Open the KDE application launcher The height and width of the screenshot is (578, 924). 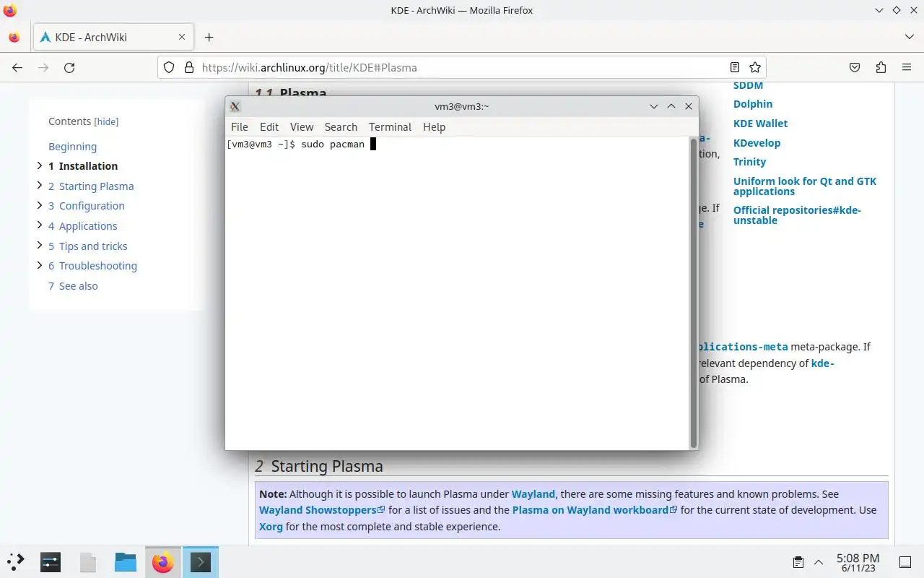tap(16, 561)
